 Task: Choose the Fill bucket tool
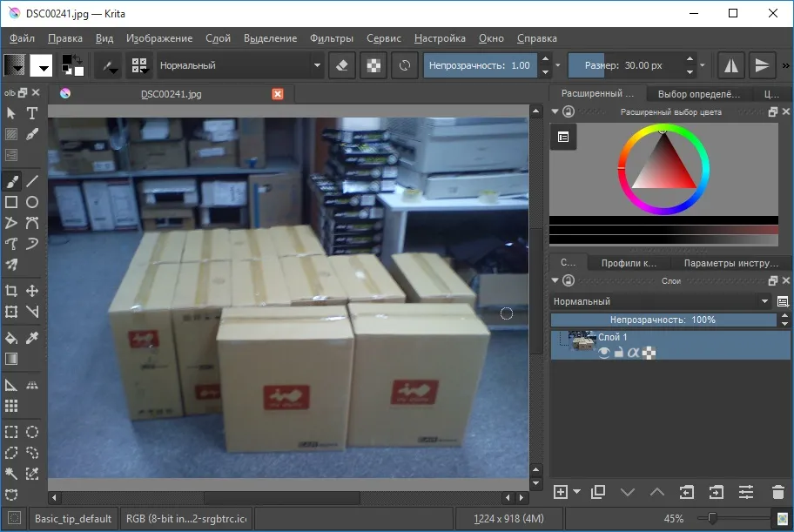pyautogui.click(x=11, y=338)
